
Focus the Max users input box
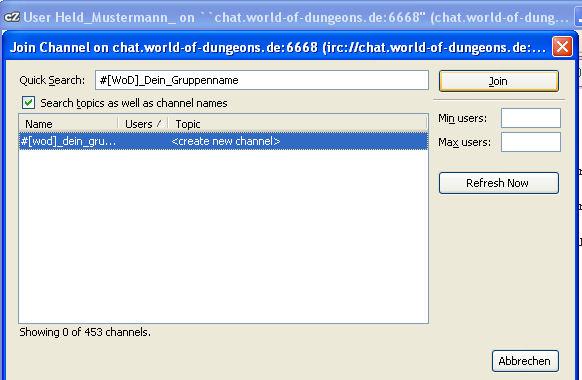[530, 142]
